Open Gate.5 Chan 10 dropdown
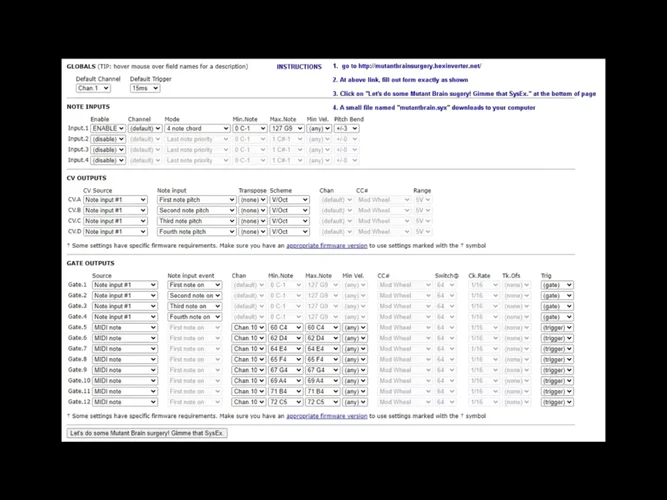667x500 pixels. coord(249,327)
